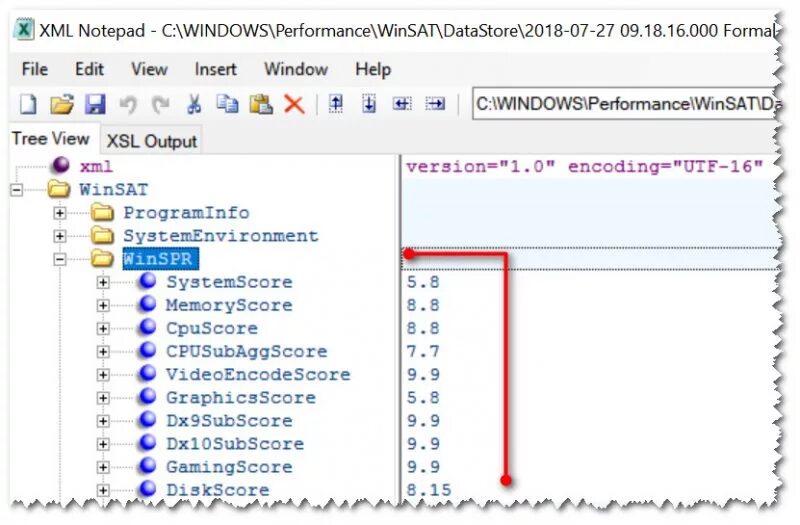Image resolution: width=800 pixels, height=525 pixels.
Task: Select the Dx9SubScore tree node
Action: [229, 420]
